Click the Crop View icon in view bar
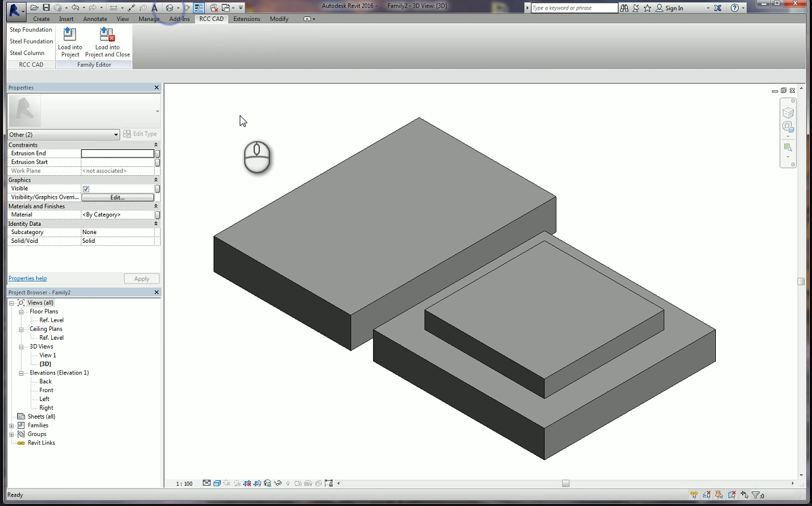Image resolution: width=812 pixels, height=506 pixels. point(247,483)
